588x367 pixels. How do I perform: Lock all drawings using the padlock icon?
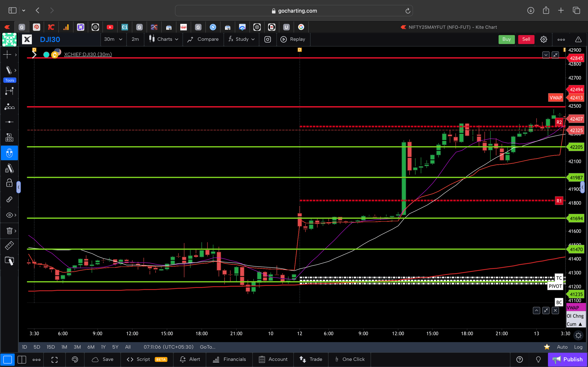coord(9,183)
